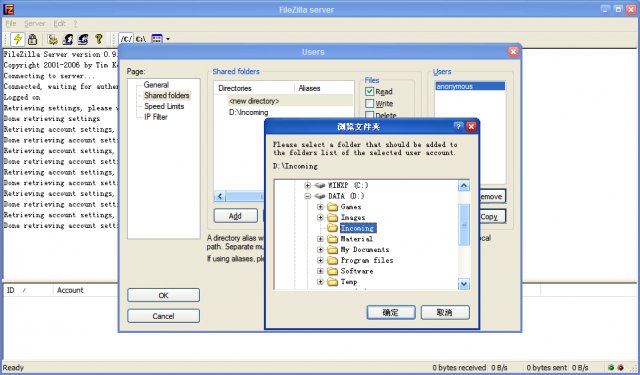Click the Account column header in connection list
The height and width of the screenshot is (375, 640).
point(85,290)
